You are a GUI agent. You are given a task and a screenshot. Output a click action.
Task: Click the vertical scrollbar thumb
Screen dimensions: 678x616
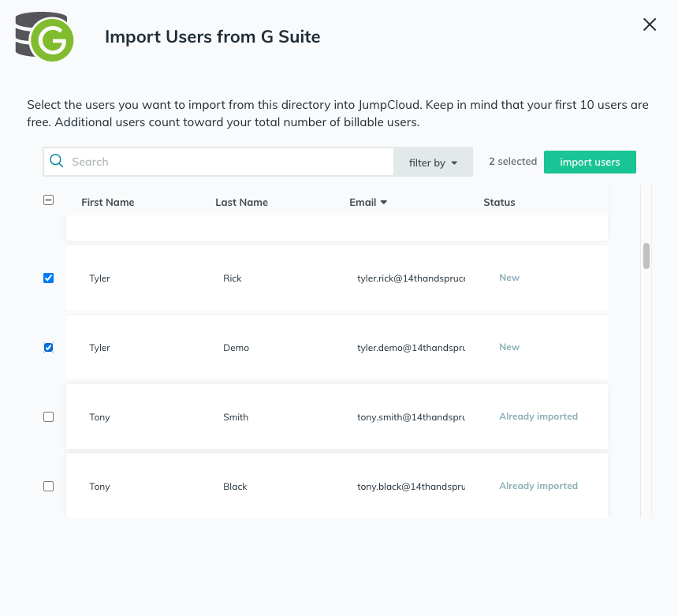click(646, 256)
